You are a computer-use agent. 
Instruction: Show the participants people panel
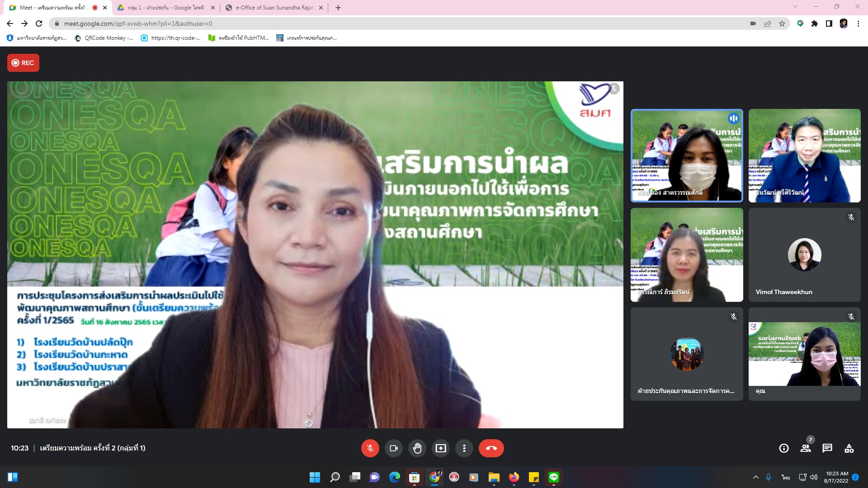806,448
